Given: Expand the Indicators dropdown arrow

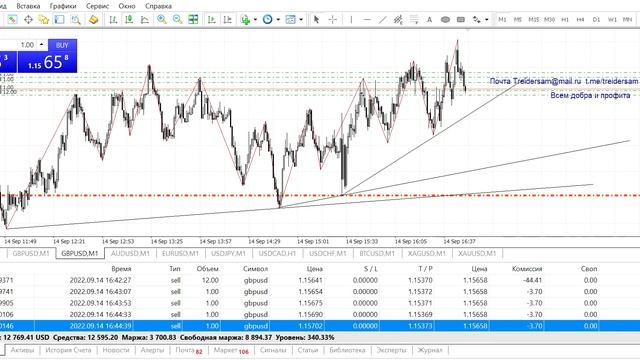Looking at the screenshot, I should [x=255, y=19].
